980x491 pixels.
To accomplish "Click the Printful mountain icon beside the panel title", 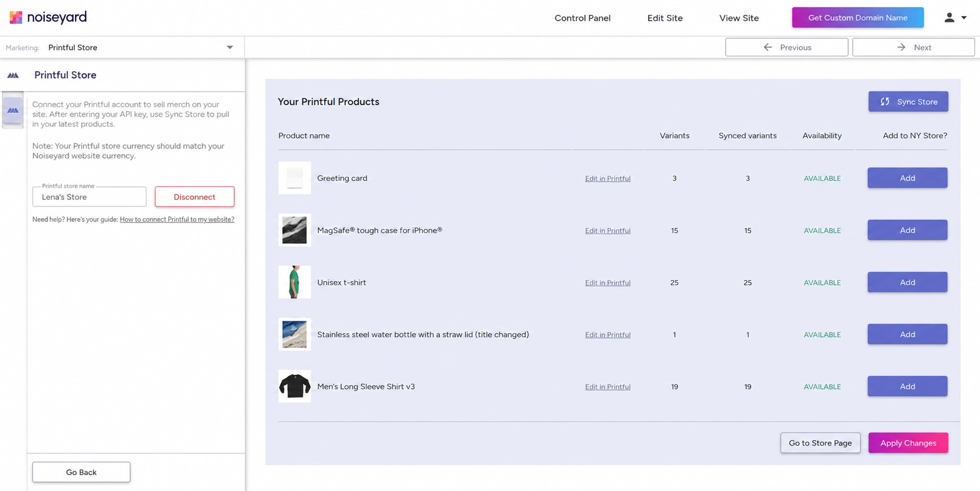I will [13, 75].
